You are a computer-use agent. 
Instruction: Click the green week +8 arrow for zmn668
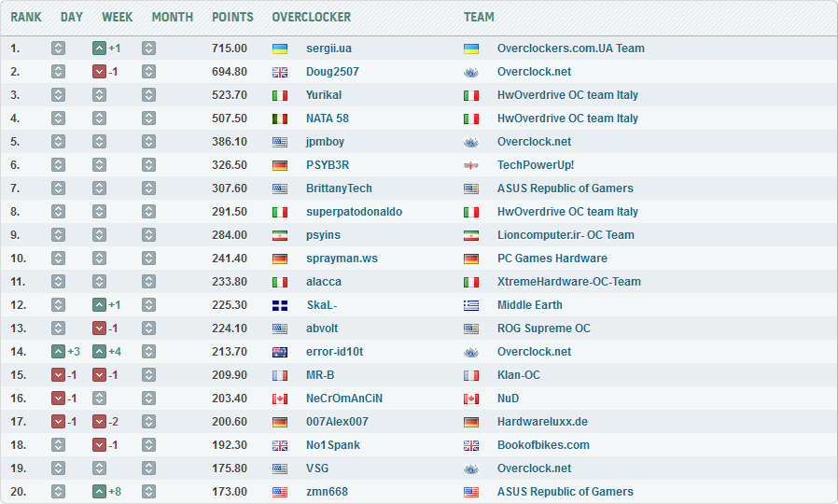click(99, 492)
